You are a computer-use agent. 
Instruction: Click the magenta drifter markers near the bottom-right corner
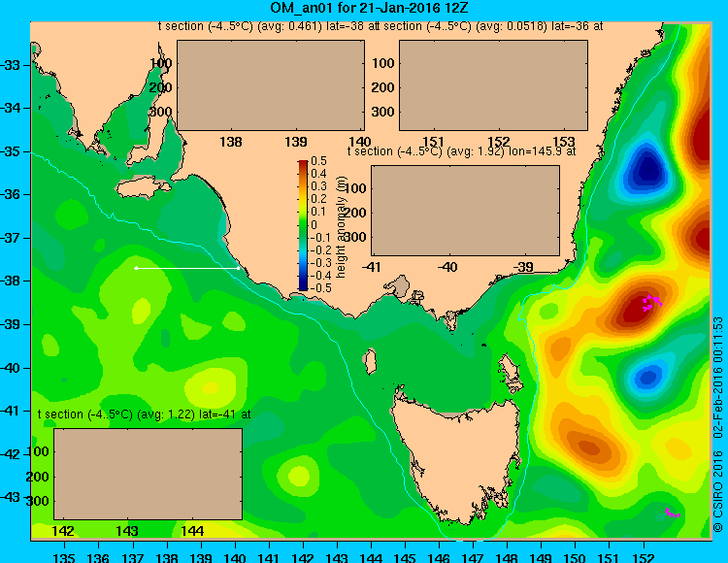click(x=673, y=513)
